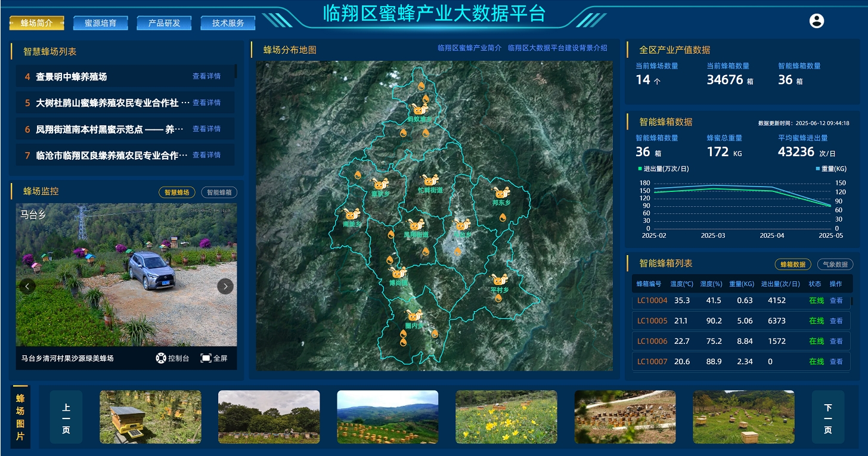Click 下一页 to see more apiary photos
868x456 pixels.
(829, 417)
